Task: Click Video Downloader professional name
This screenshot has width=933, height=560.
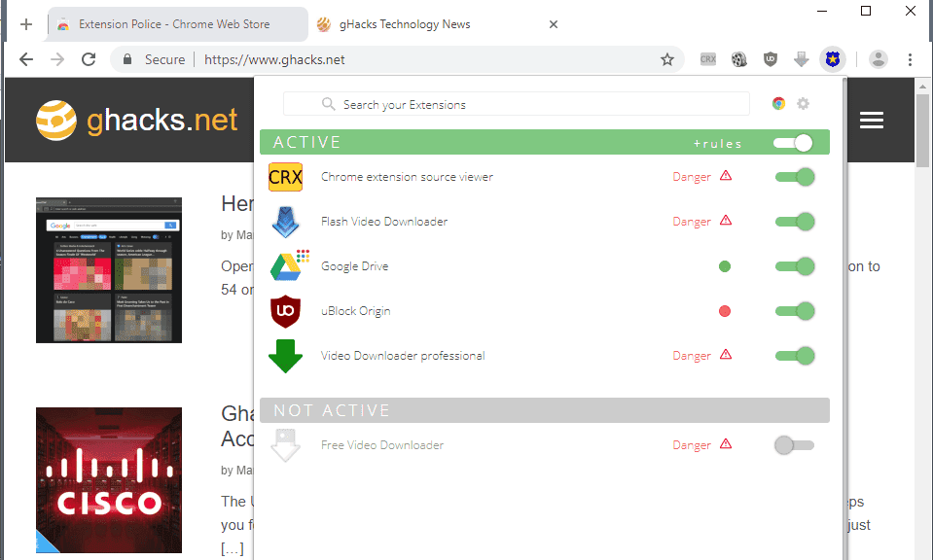Action: [x=403, y=356]
